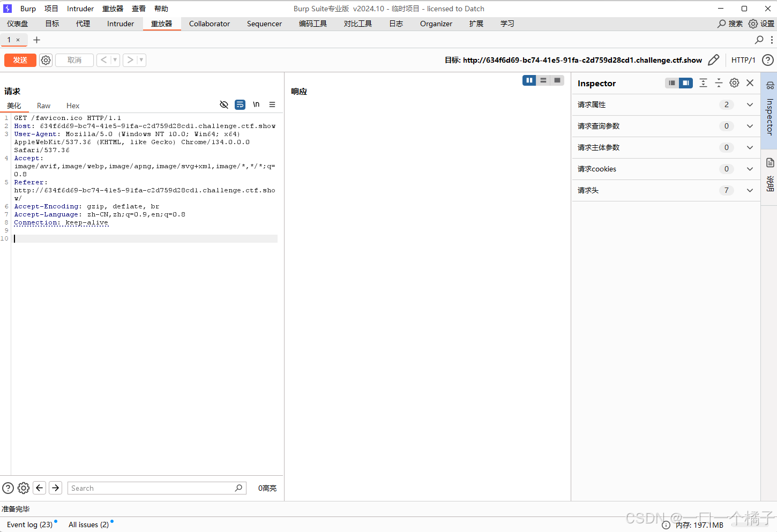This screenshot has height=532, width=777.
Task: Switch to the Organizer tab
Action: click(436, 24)
